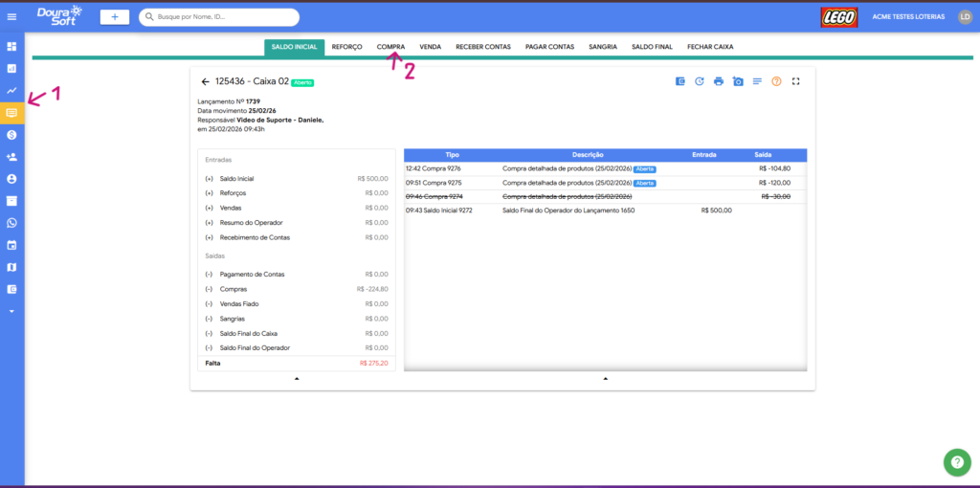Open the hamburger menu in top bar
The height and width of the screenshot is (488, 980).
(12, 16)
